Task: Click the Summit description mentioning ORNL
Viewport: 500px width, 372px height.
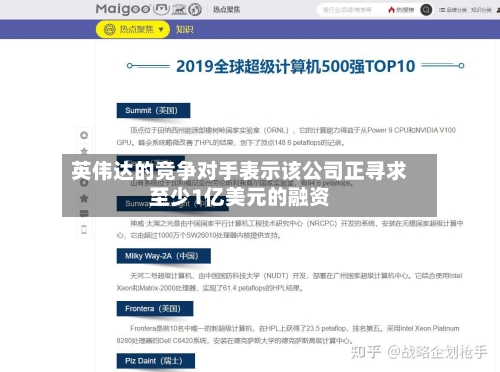Action: coord(286,136)
